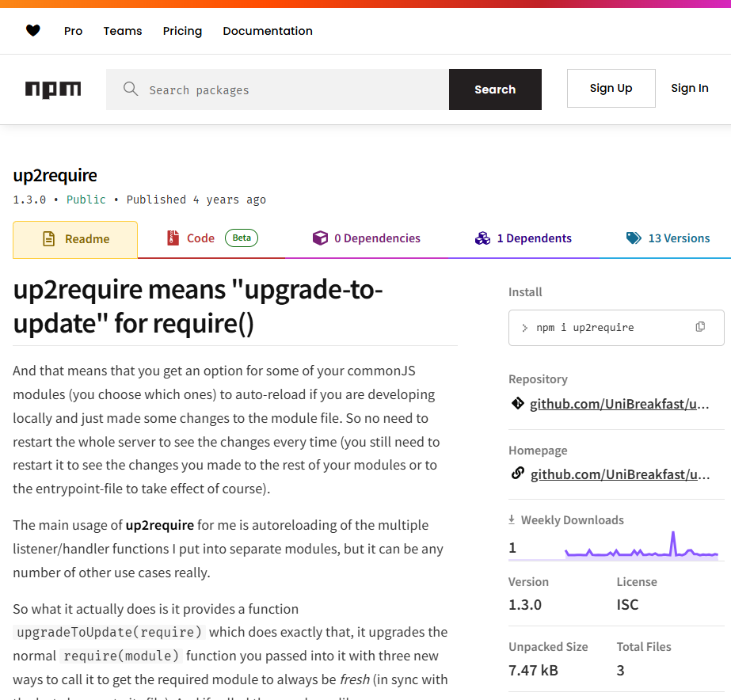Viewport: 731px width, 700px height.
Task: Click the bold up2require word in readme
Action: coord(160,525)
